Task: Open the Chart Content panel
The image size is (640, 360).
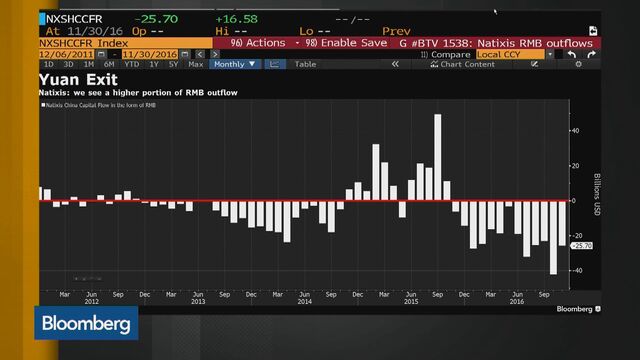Action: [462, 64]
